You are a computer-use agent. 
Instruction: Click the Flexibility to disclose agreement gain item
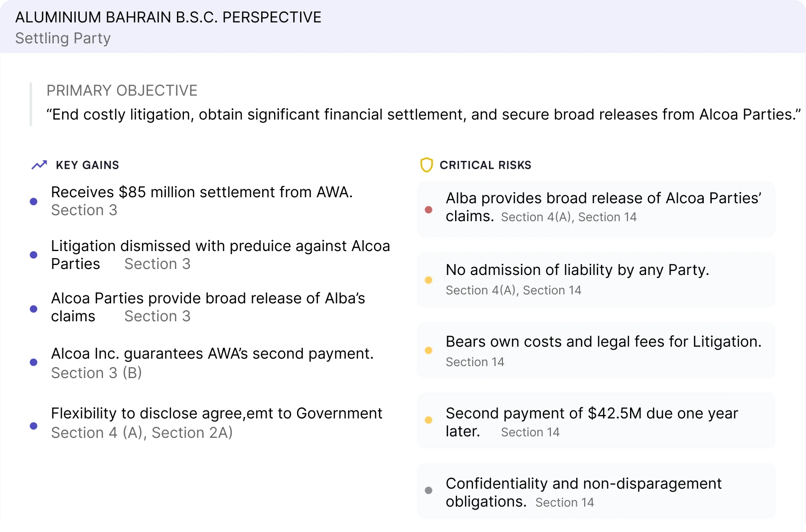[216, 413]
